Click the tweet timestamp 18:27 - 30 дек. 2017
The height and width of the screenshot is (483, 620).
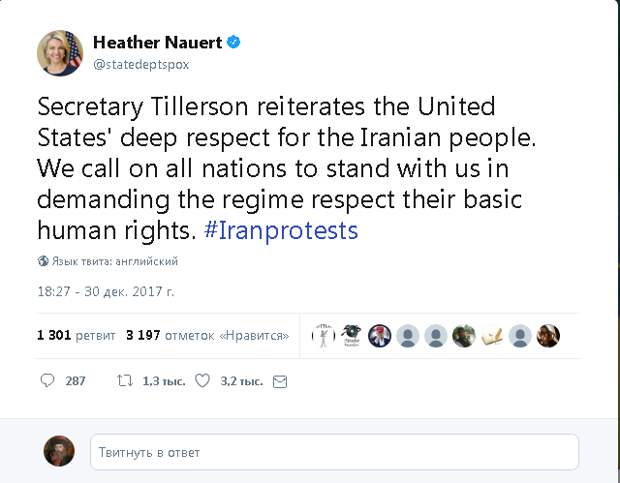coord(106,291)
